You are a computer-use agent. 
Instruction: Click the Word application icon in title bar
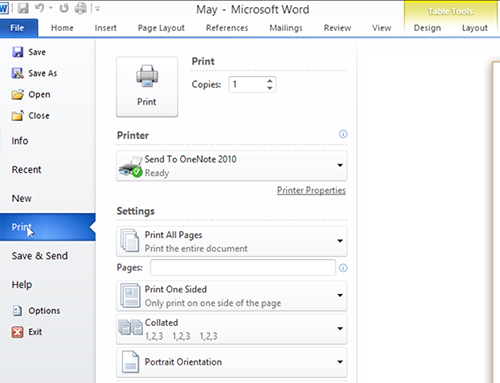[x=4, y=8]
